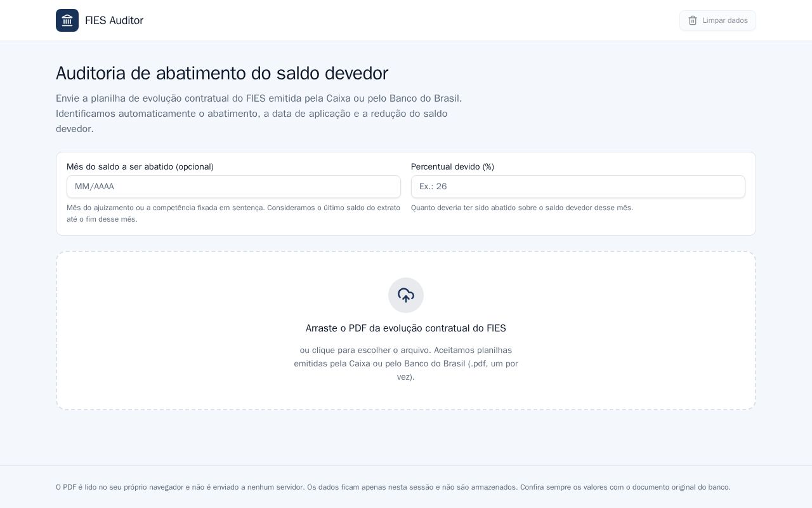Click the FIES Auditor bank logo icon

[x=67, y=20]
